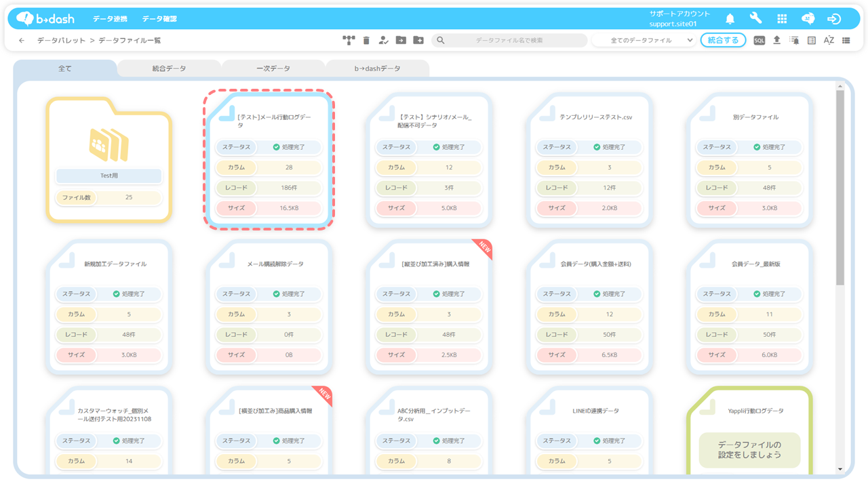Screen dimensions: 868x488
Task: Select the 会員データ(購入金額+送料) card
Action: 589,307
